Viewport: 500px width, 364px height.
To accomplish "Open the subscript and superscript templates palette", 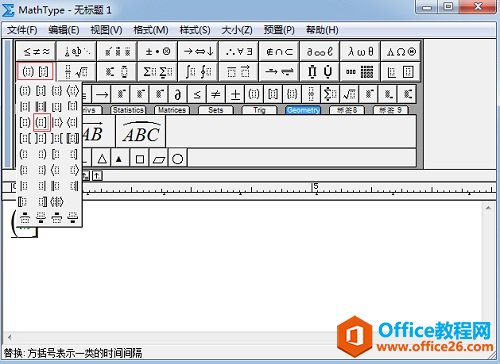I will tap(117, 71).
